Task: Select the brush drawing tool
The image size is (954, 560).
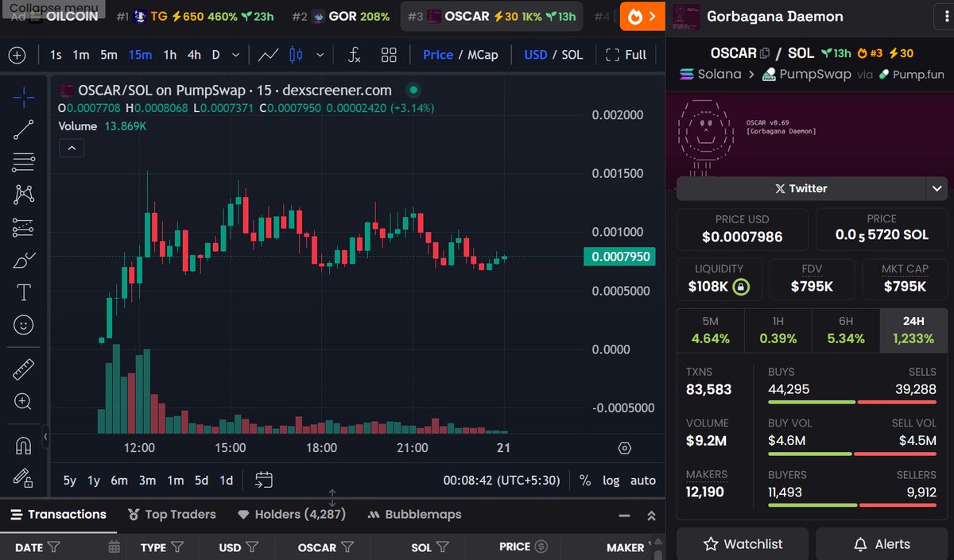Action: click(24, 260)
